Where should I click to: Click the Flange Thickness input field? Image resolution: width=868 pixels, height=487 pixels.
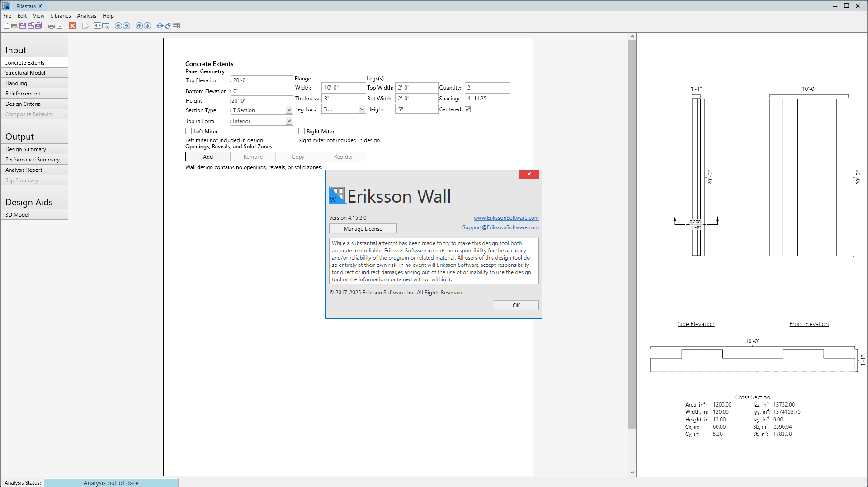[x=344, y=98]
